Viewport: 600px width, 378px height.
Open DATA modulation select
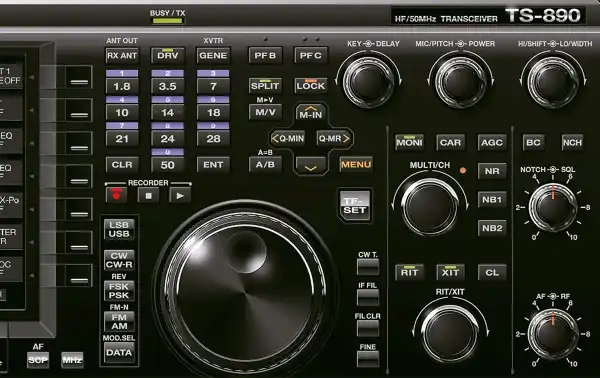(119, 353)
